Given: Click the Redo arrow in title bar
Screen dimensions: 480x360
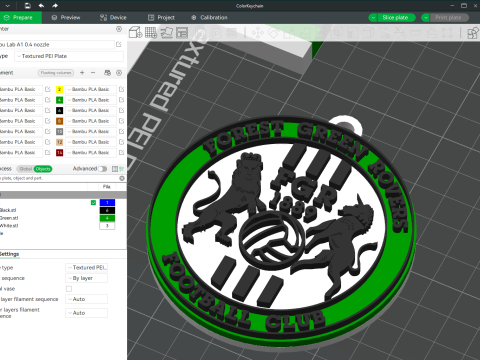Looking at the screenshot, I should 55,6.
